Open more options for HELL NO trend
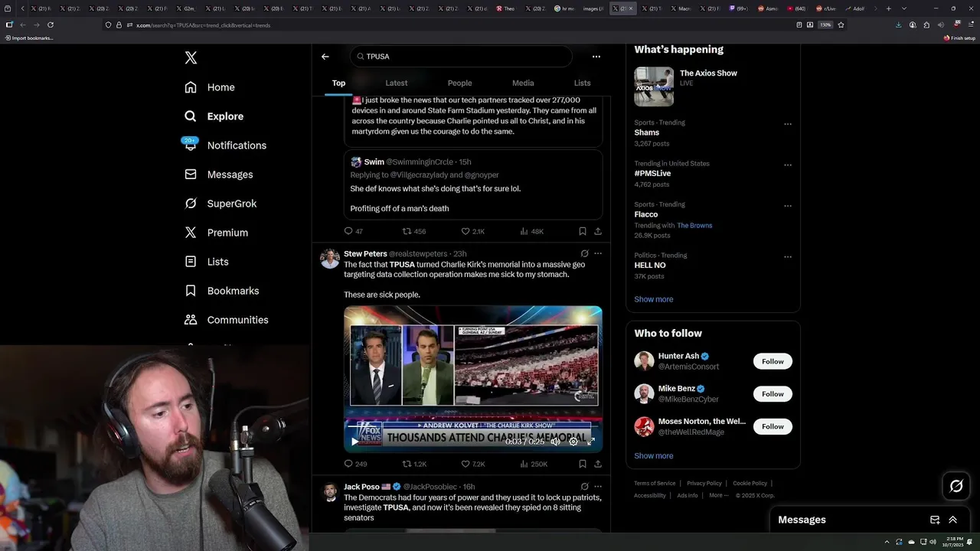The height and width of the screenshot is (551, 980). tap(787, 256)
